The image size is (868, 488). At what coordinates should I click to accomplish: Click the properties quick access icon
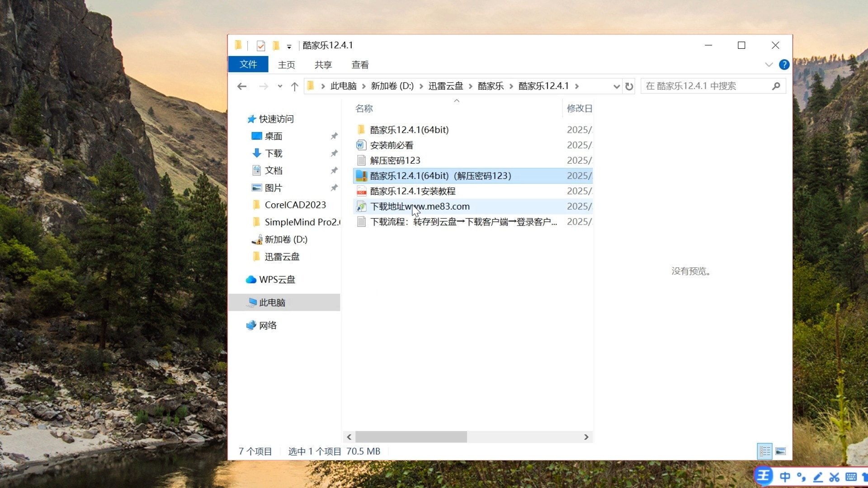[261, 46]
